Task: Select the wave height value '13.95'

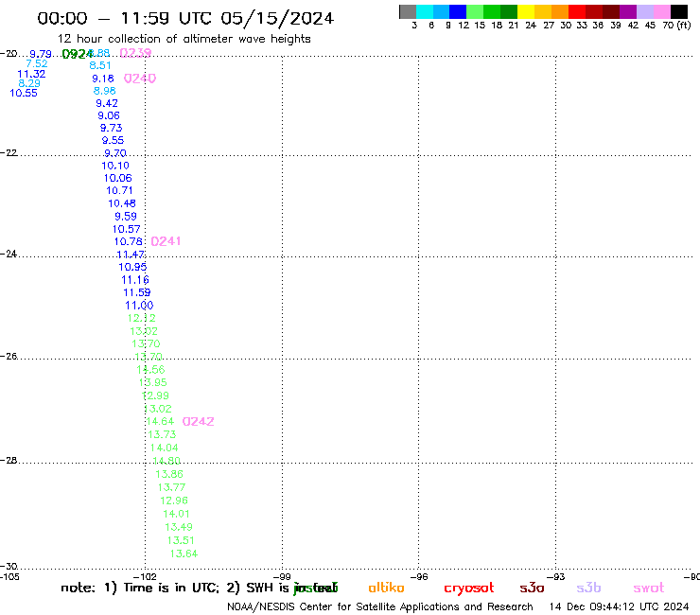Action: pos(153,383)
